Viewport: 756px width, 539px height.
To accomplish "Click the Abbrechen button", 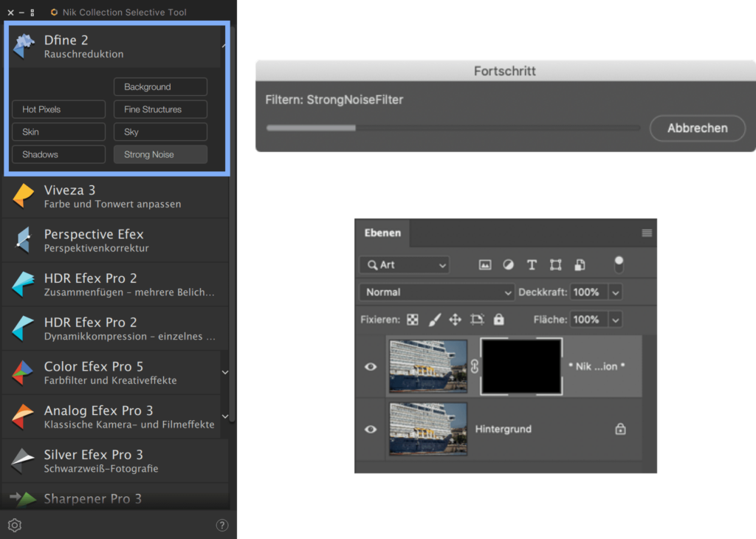I will pyautogui.click(x=697, y=128).
